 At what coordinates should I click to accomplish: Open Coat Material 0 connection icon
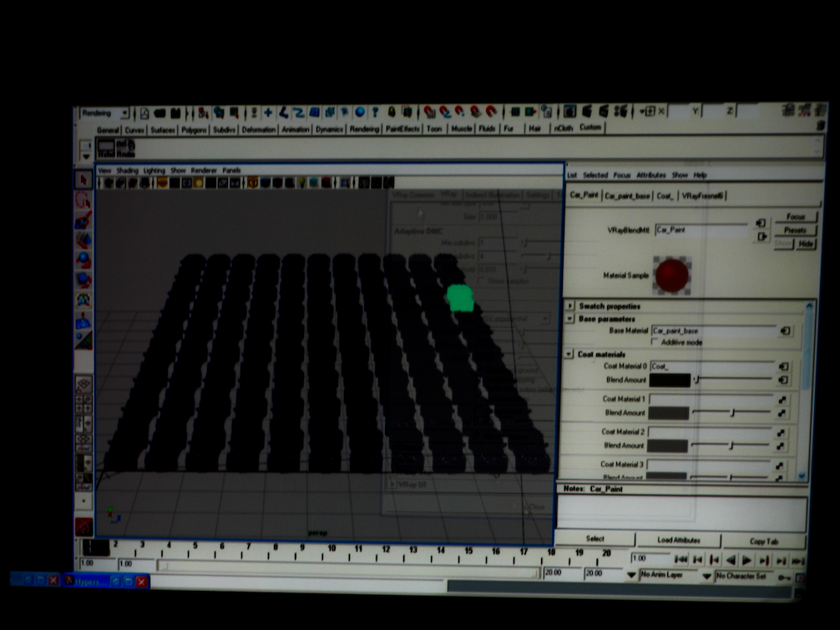click(784, 366)
